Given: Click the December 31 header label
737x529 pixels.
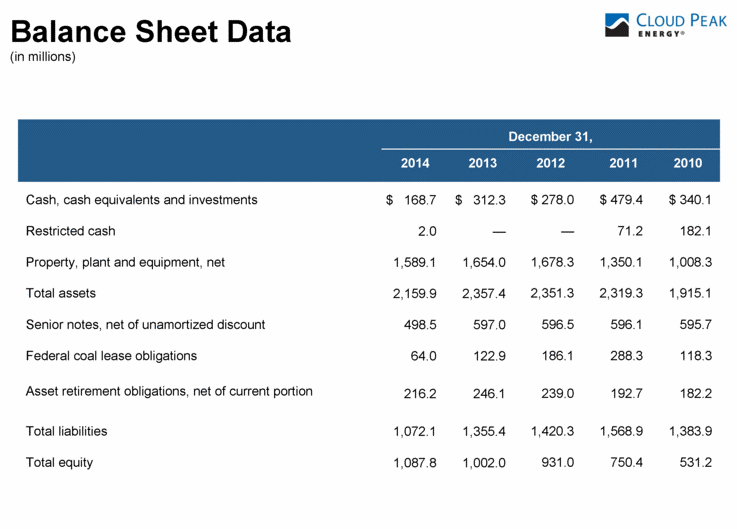Looking at the screenshot, I should [550, 135].
